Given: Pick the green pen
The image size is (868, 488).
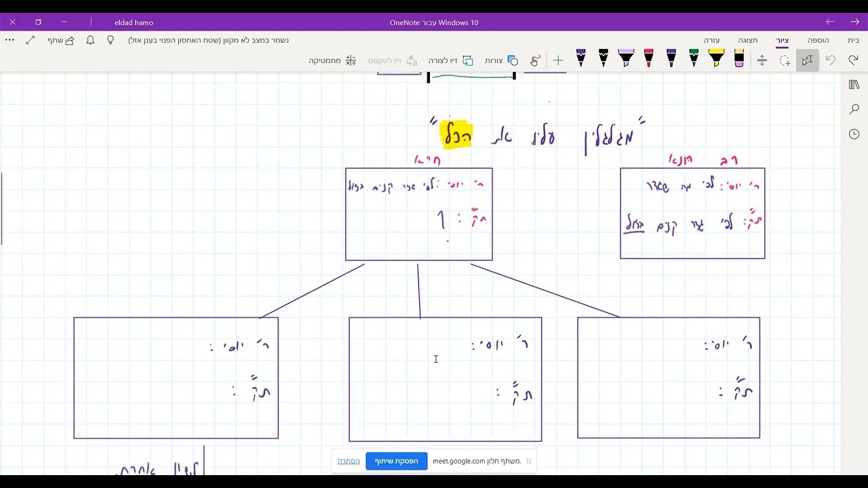Looking at the screenshot, I should click(694, 59).
